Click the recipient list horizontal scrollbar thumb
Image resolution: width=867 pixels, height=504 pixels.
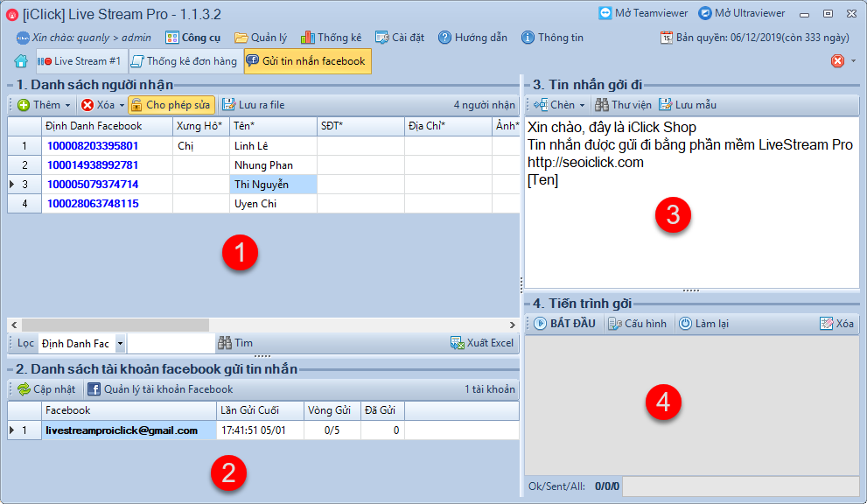[x=115, y=325]
